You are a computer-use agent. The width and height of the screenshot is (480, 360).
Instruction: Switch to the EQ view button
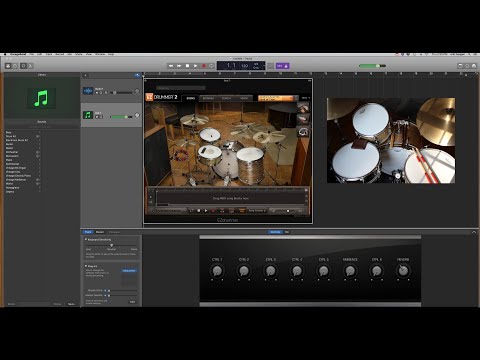pyautogui.click(x=287, y=232)
